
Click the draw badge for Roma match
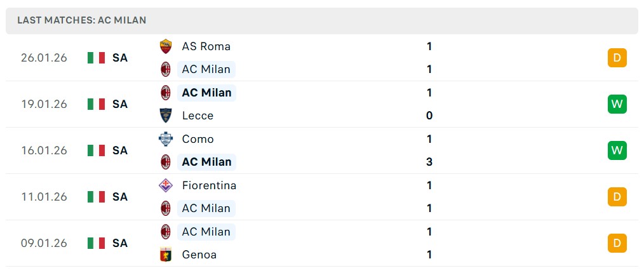pos(617,58)
